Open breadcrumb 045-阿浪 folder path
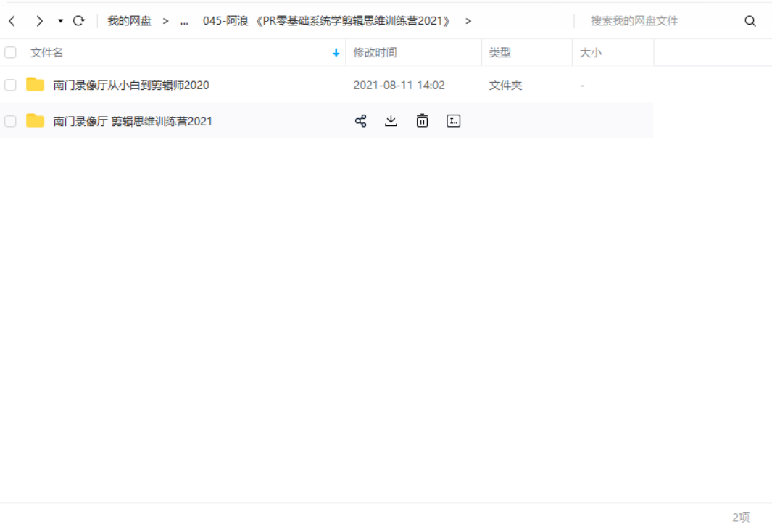 326,21
